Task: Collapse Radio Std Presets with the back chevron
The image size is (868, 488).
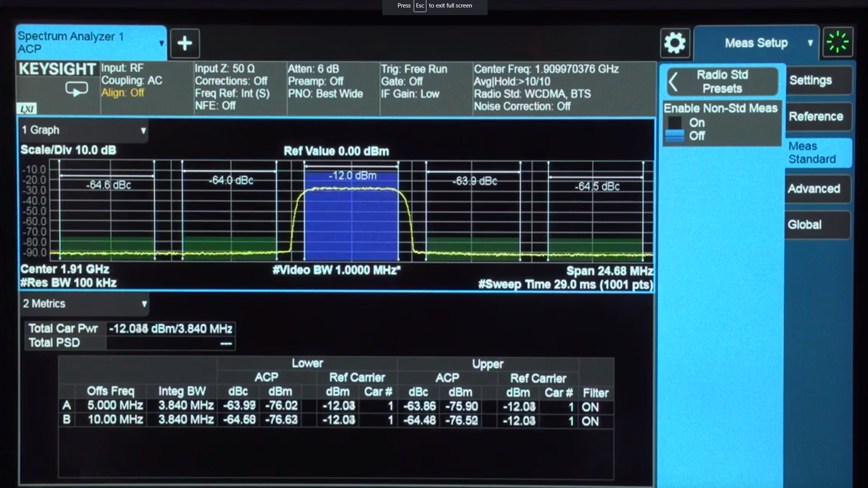Action: pyautogui.click(x=673, y=81)
